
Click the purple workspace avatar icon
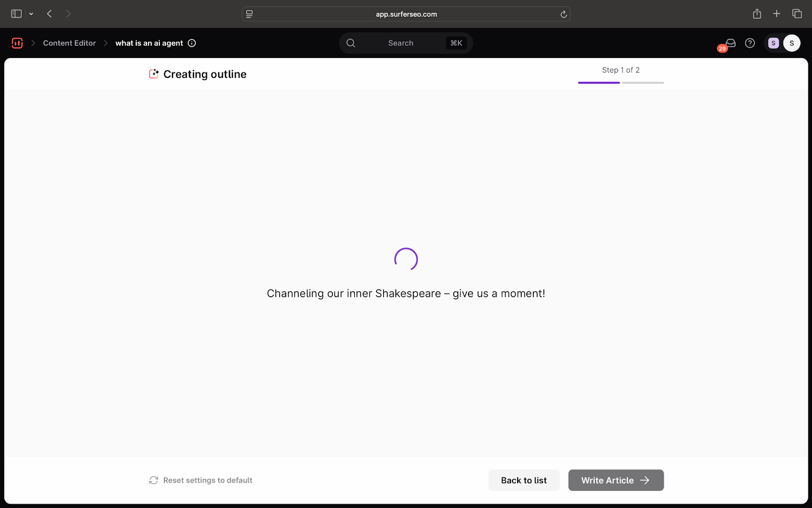pos(773,43)
